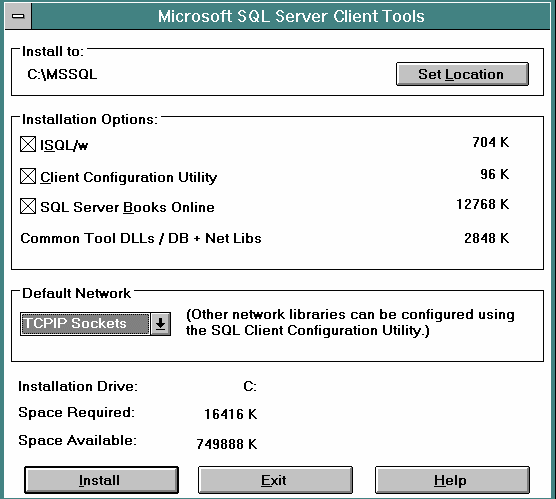This screenshot has width=556, height=499.
Task: Open the window control menu box
Action: (x=18, y=16)
